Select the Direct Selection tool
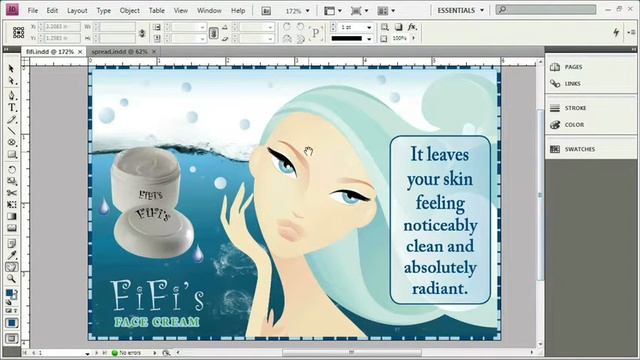640x360 pixels. pos(11,81)
